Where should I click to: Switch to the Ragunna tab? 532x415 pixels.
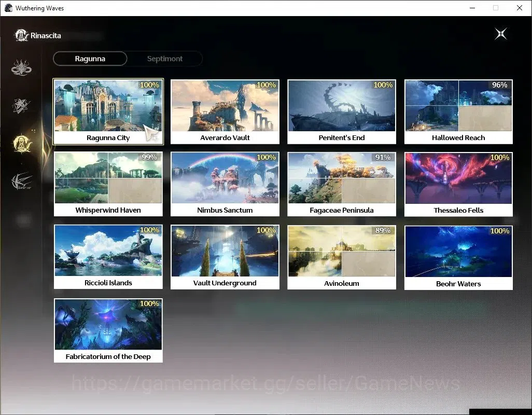coord(90,59)
